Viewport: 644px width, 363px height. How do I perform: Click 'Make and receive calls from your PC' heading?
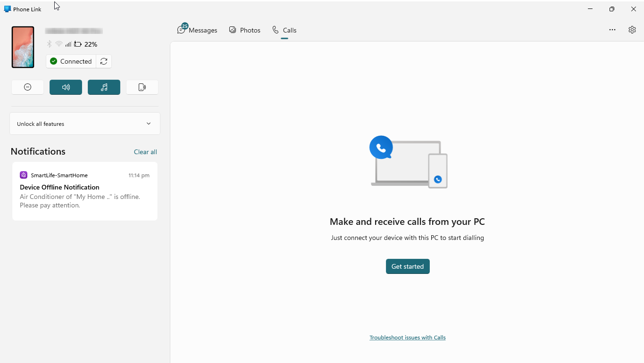[x=407, y=222]
